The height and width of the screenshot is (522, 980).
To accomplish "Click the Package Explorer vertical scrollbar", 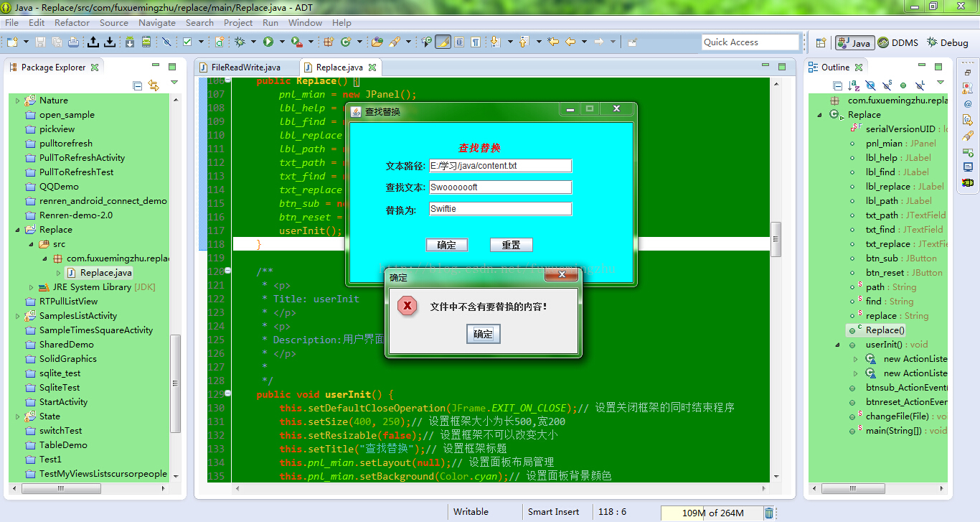I will click(x=175, y=384).
